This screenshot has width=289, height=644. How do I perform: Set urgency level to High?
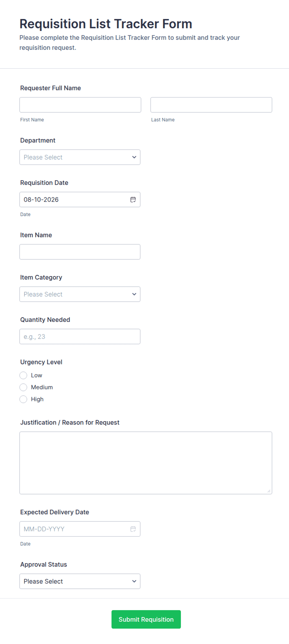[23, 399]
